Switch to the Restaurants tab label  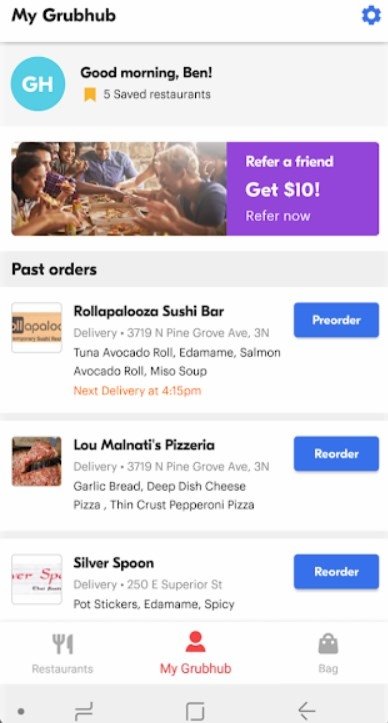(x=62, y=669)
